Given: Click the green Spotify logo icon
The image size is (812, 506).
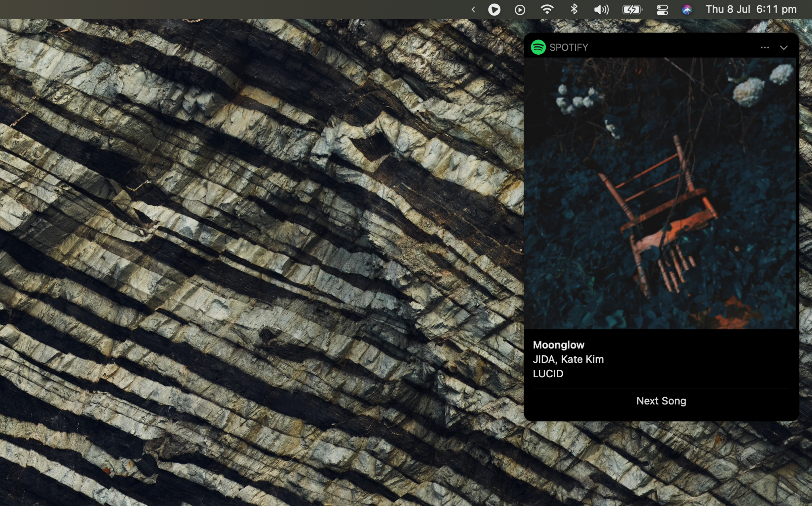Looking at the screenshot, I should (x=538, y=47).
